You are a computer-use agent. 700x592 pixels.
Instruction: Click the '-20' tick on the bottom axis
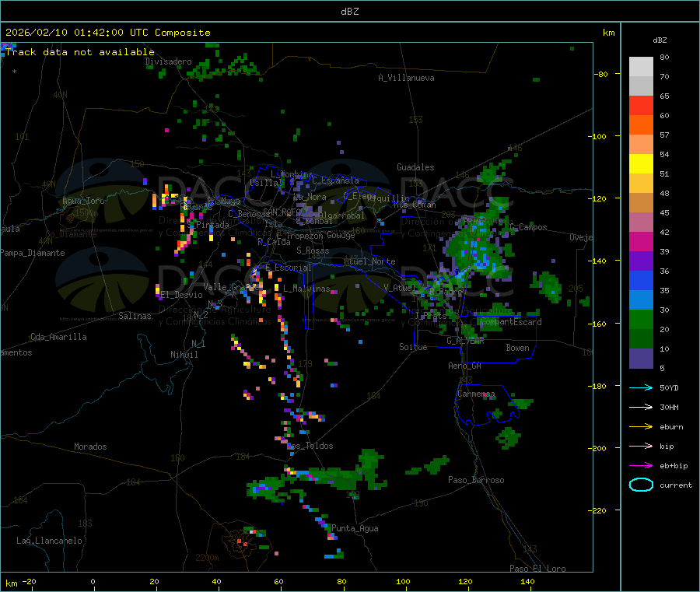29,581
